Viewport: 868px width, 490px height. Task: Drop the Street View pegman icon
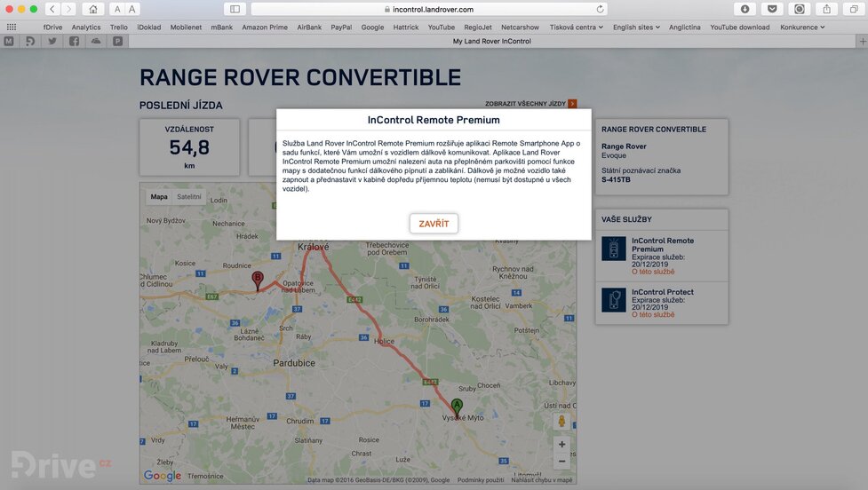click(561, 421)
